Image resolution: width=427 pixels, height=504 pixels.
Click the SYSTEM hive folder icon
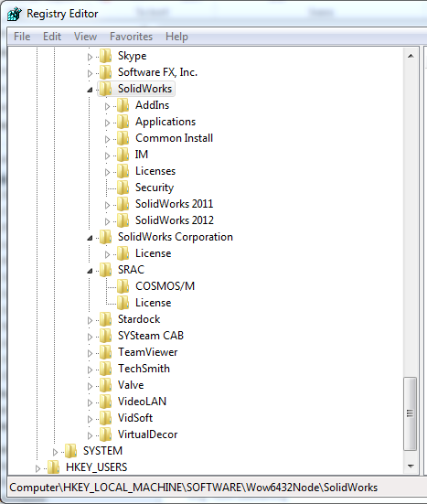tap(70, 451)
